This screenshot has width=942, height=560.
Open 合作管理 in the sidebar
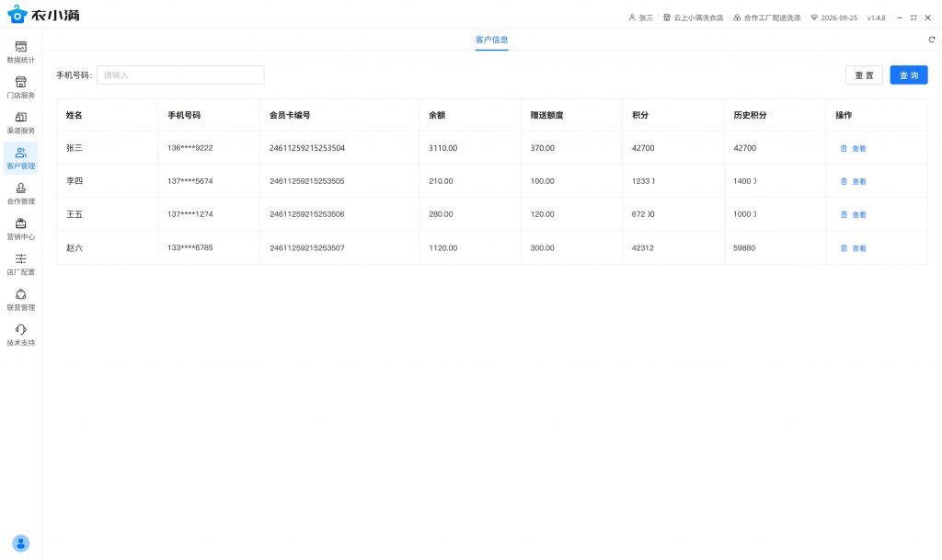(x=20, y=193)
